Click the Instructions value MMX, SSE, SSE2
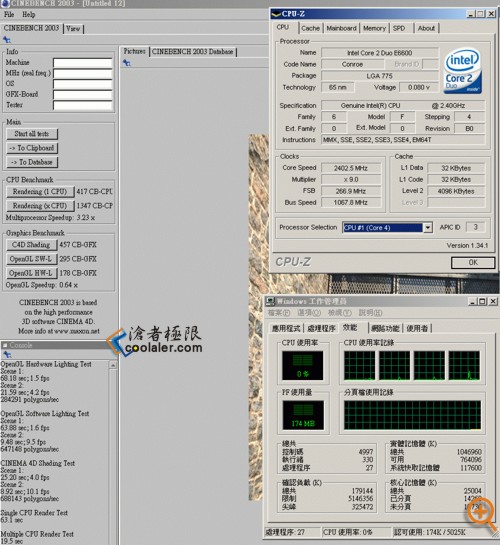The image size is (500, 545). 403,140
